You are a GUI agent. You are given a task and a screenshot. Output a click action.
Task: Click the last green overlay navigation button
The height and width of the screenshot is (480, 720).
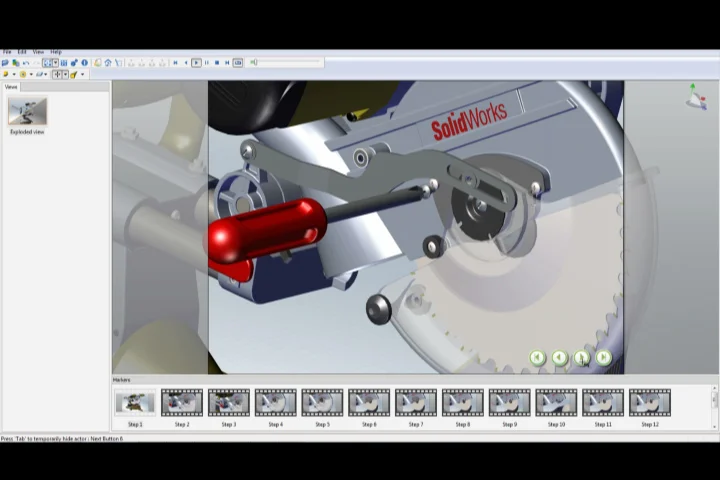[604, 358]
